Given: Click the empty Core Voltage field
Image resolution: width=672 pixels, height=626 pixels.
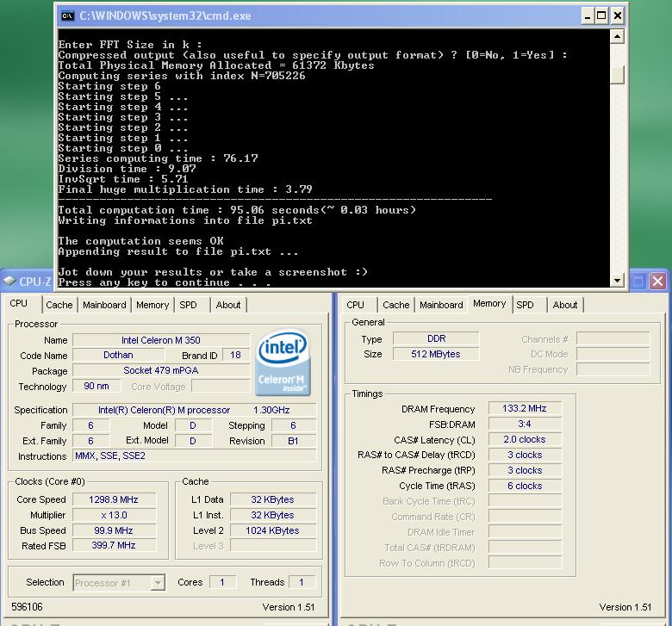Looking at the screenshot, I should coord(221,386).
